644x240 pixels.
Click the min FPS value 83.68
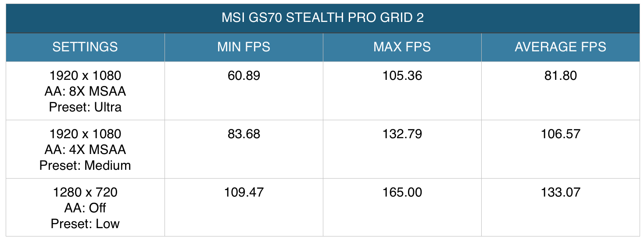[x=244, y=134]
